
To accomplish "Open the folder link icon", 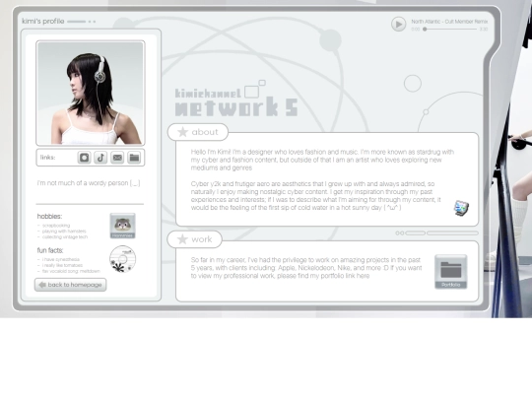I will click(134, 158).
